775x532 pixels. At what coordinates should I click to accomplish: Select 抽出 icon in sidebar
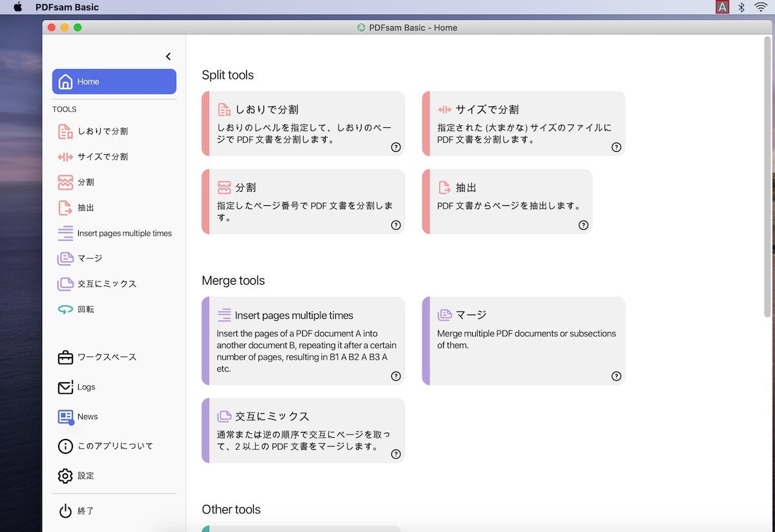point(65,208)
